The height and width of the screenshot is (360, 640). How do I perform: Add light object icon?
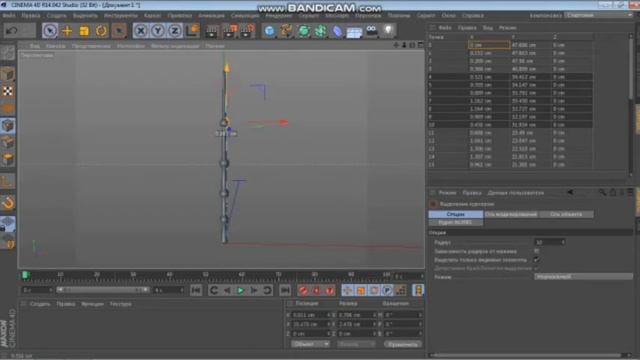point(388,30)
